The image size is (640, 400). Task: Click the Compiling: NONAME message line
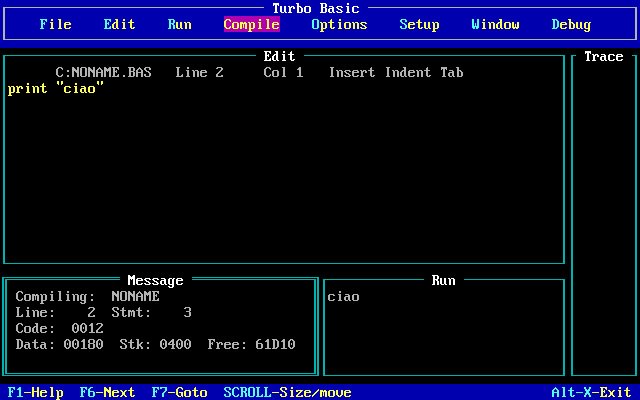pos(87,296)
